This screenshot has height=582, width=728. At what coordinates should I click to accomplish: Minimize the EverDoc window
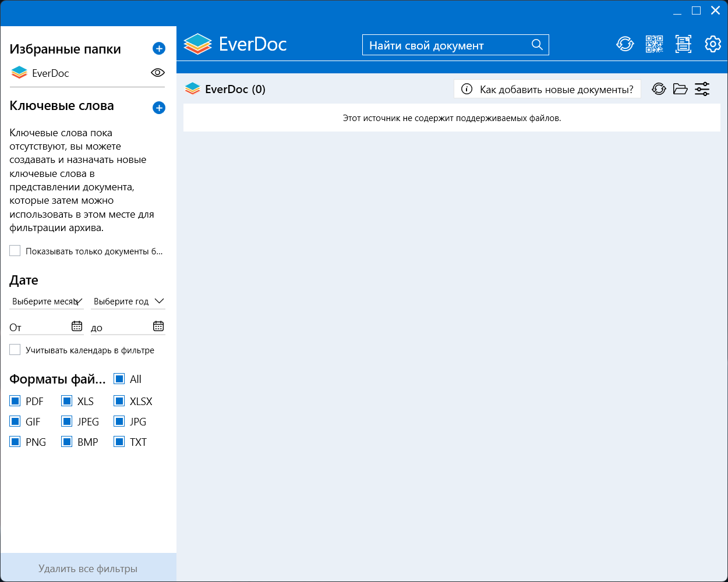tap(677, 11)
